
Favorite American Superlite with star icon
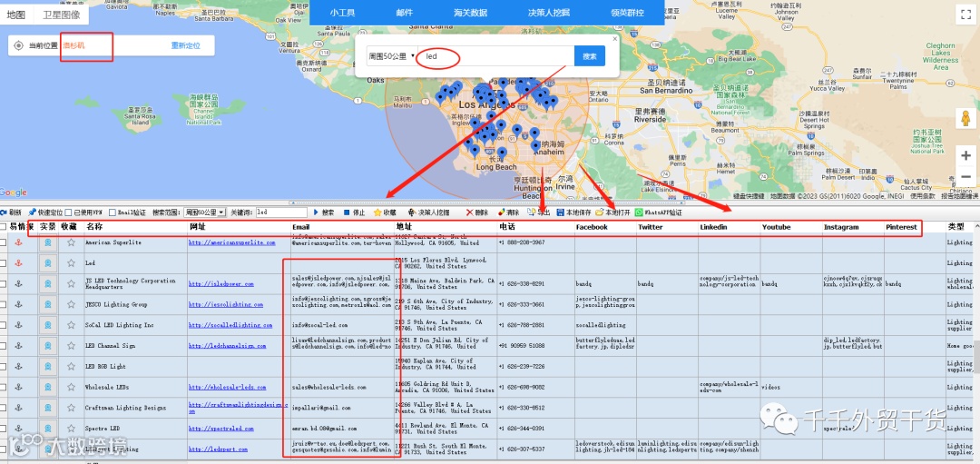tap(71, 242)
